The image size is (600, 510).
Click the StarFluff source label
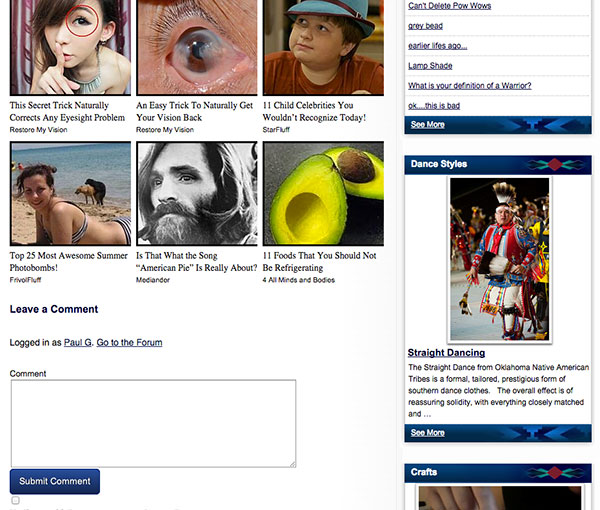point(276,130)
